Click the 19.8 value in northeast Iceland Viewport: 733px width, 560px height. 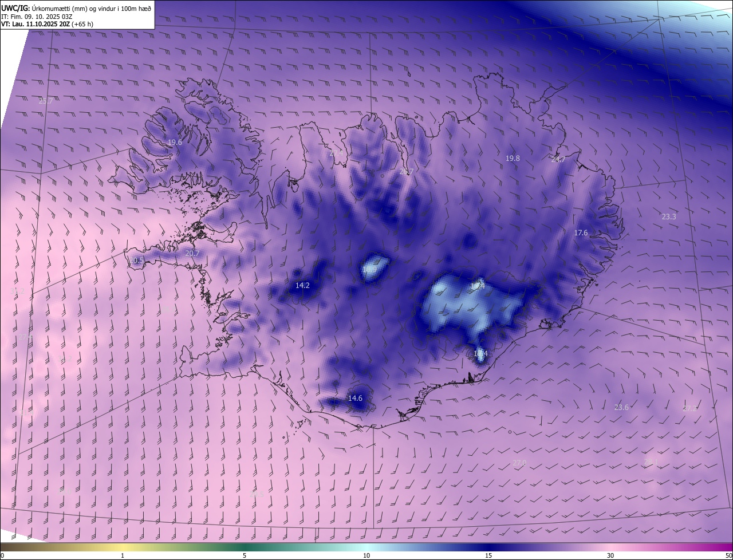[x=513, y=158]
